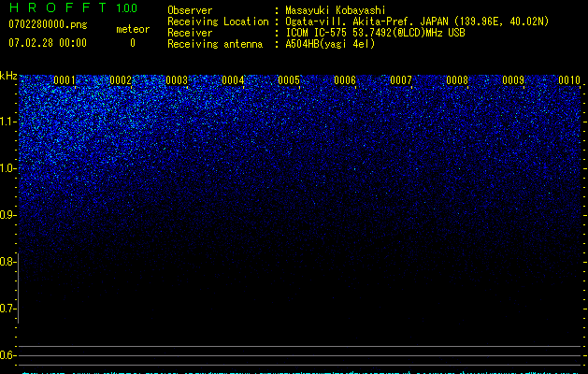Click the Receiving antenna label
The height and width of the screenshot is (374, 588).
[215, 44]
